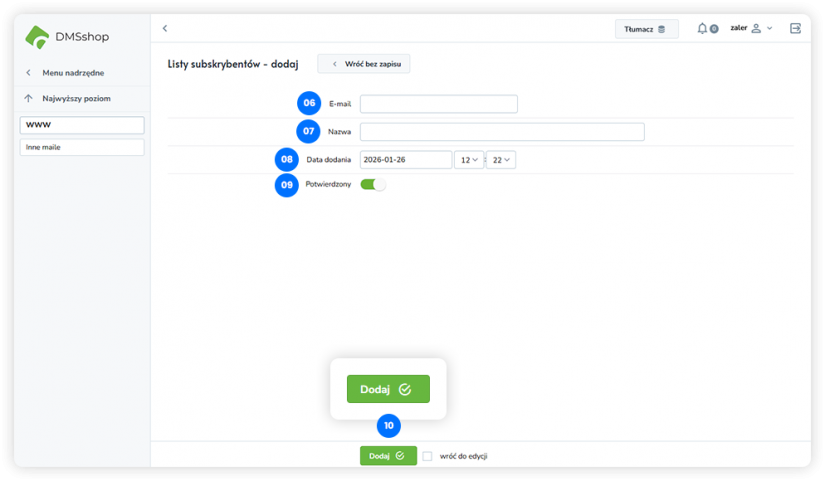Screen dimensions: 825x481
Task: Open notifications via the bell icon
Action: 703,29
